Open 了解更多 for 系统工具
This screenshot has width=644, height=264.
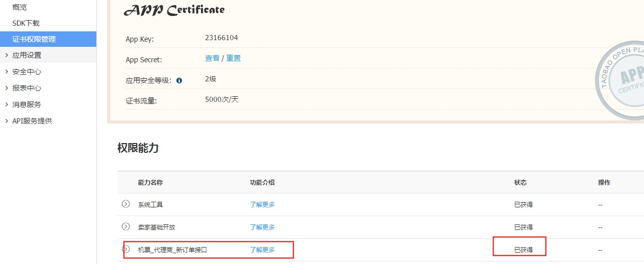(262, 204)
